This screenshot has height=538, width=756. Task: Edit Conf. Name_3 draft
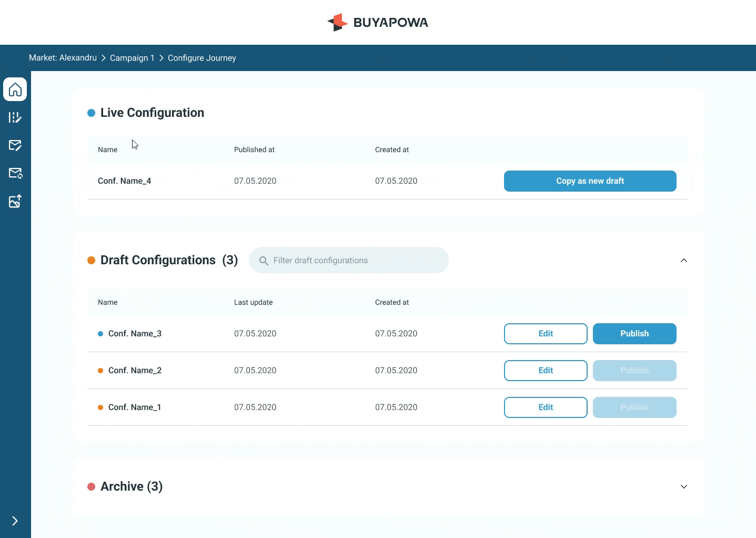point(546,334)
